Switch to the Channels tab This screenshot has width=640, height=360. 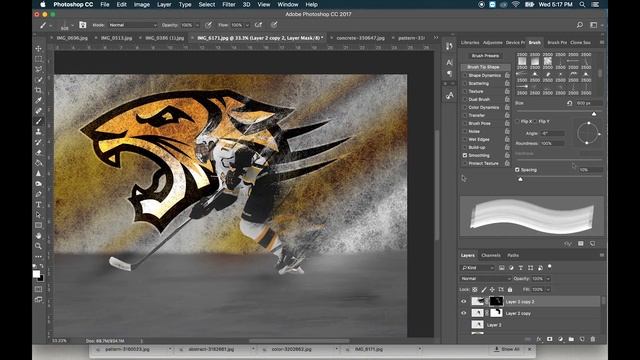tap(491, 256)
